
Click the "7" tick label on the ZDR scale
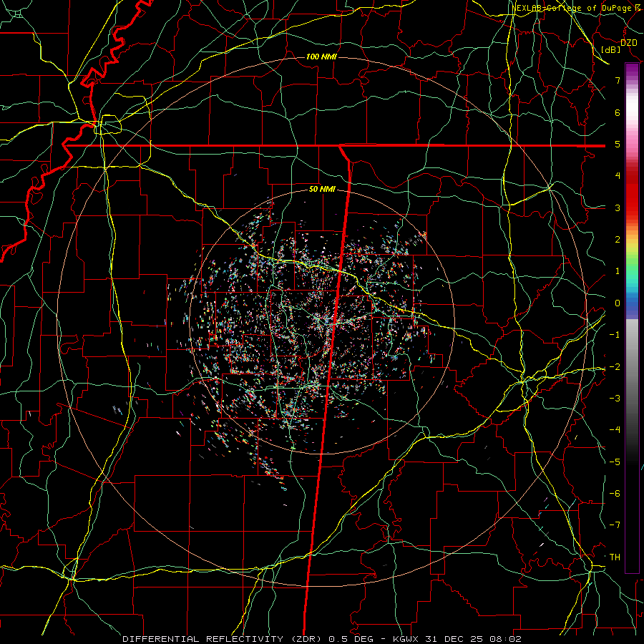[618, 80]
